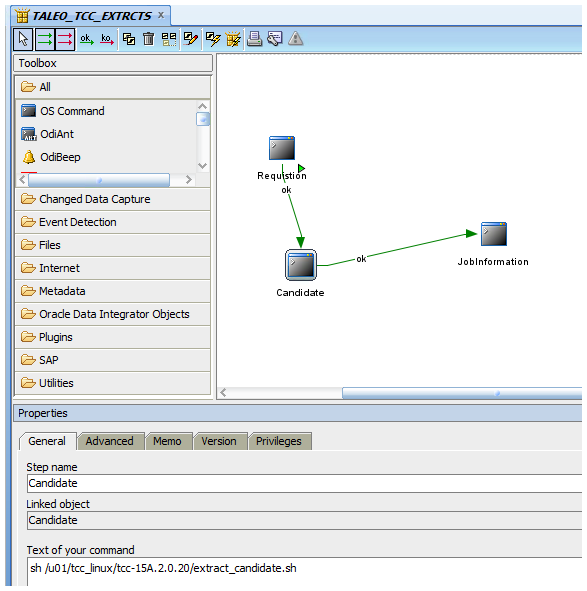Image resolution: width=587 pixels, height=591 pixels.
Task: Click the Step name input field
Action: 305,483
